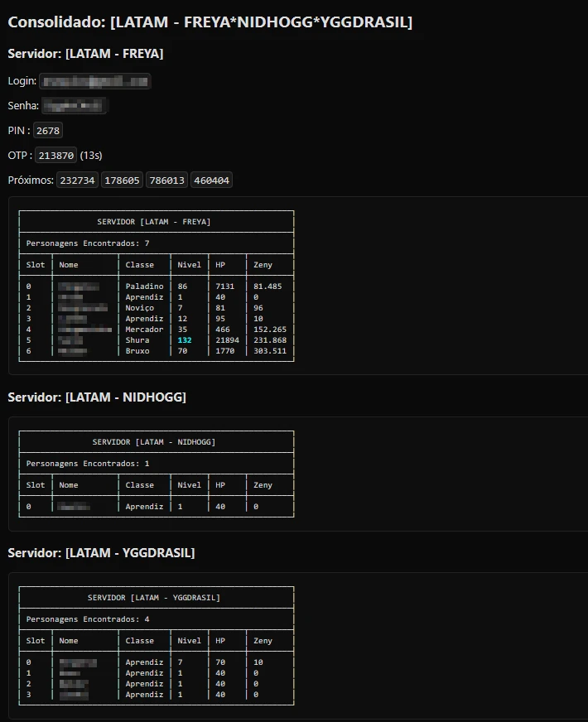This screenshot has height=722, width=588.
Task: Click the Nome column header in YGGDRASIL table
Action: coord(69,641)
